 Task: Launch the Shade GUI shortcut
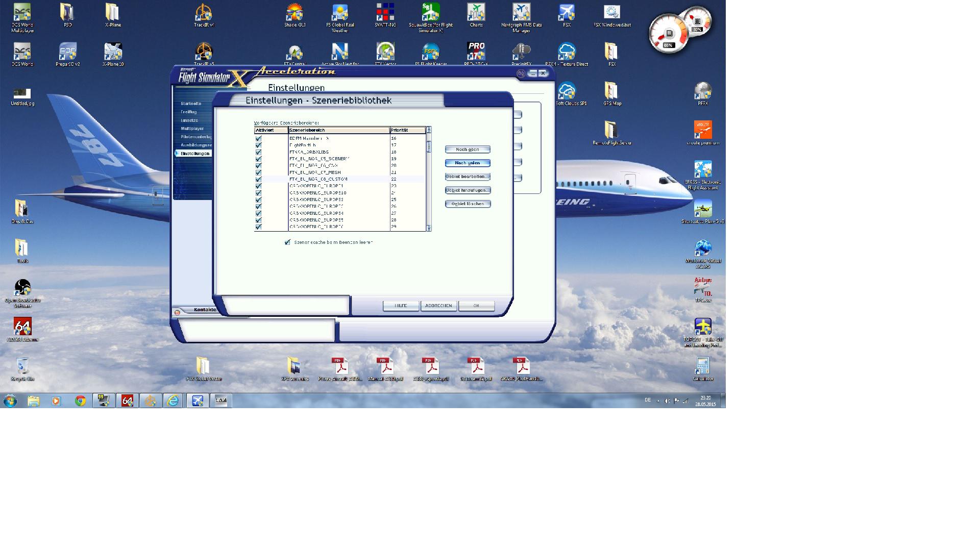tap(295, 15)
